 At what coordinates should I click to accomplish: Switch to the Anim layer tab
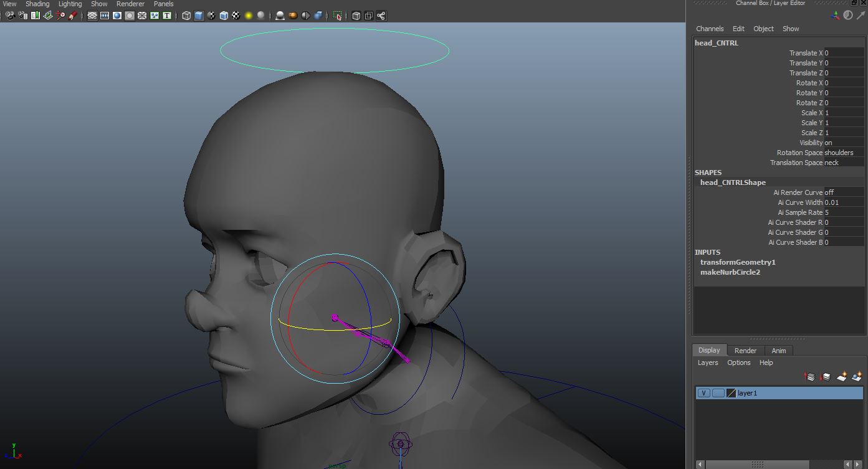(778, 351)
